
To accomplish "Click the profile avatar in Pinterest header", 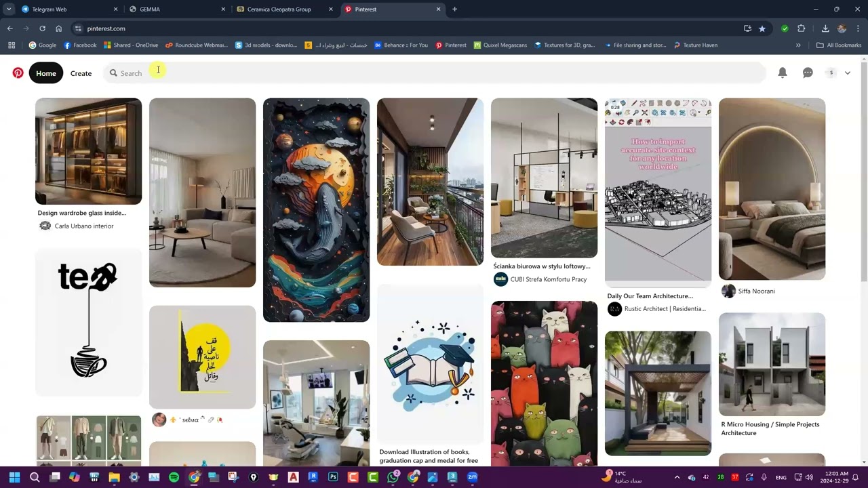I will point(831,73).
